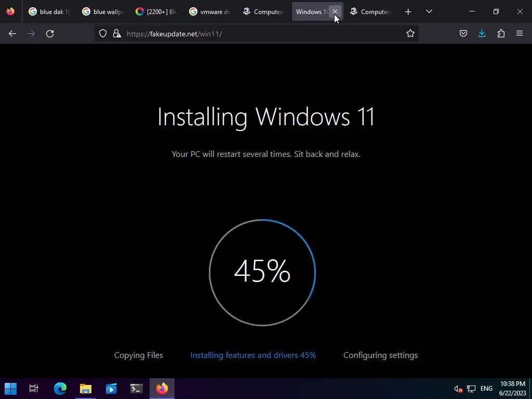Close the Windows 10 tab
The width and height of the screenshot is (532, 399).
pyautogui.click(x=335, y=11)
